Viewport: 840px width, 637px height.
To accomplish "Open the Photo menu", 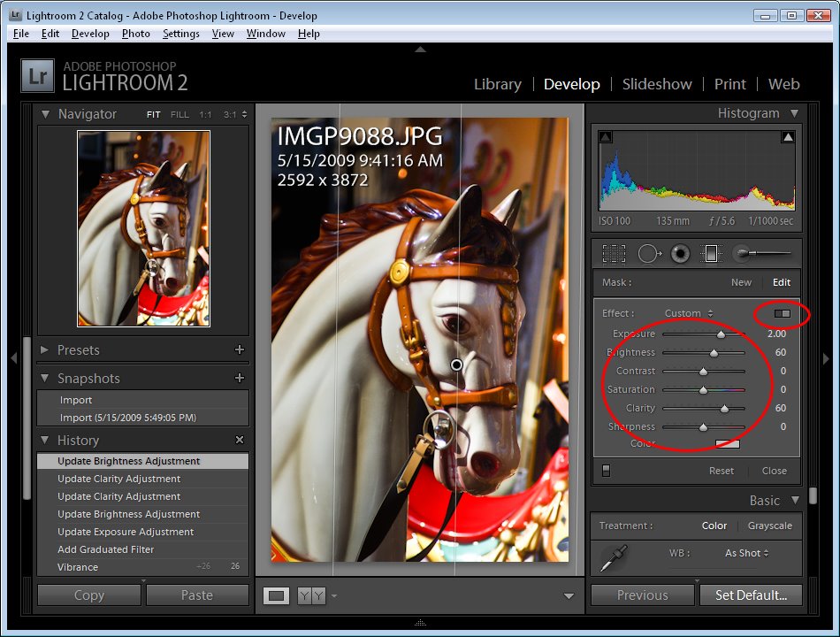I will (135, 34).
